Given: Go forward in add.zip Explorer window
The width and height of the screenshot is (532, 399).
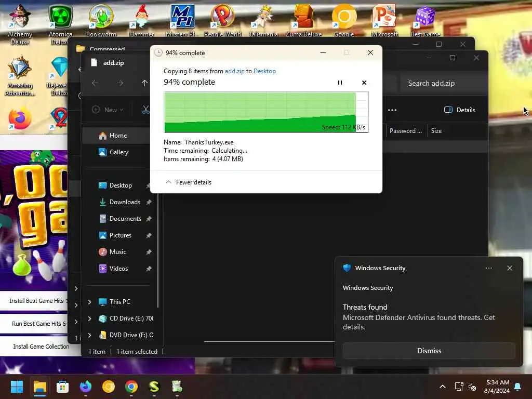Looking at the screenshot, I should (120, 83).
